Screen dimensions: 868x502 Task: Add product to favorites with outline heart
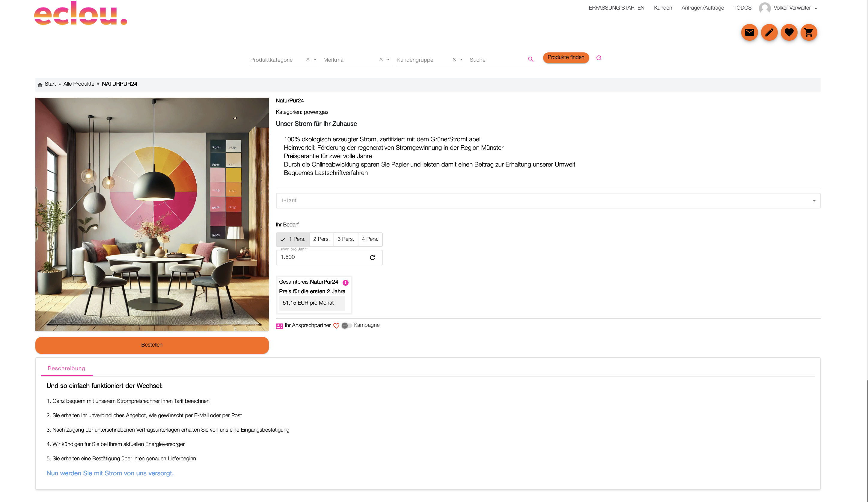tap(336, 326)
